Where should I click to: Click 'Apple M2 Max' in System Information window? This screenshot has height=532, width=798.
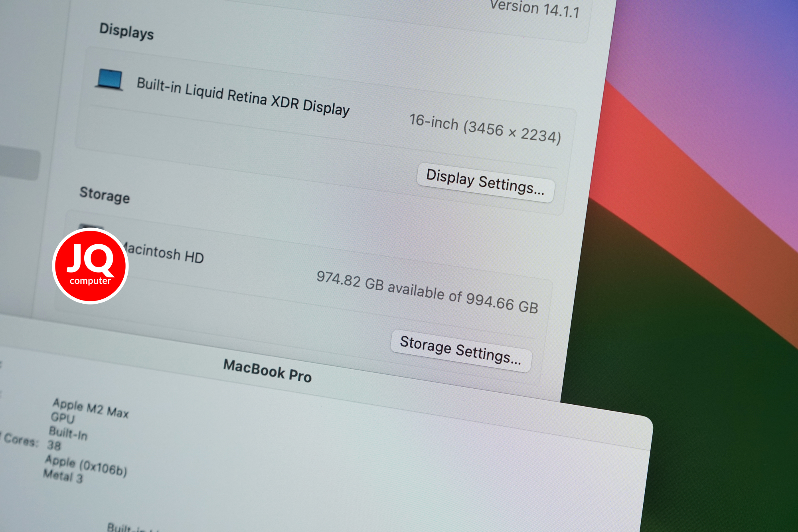pyautogui.click(x=91, y=408)
